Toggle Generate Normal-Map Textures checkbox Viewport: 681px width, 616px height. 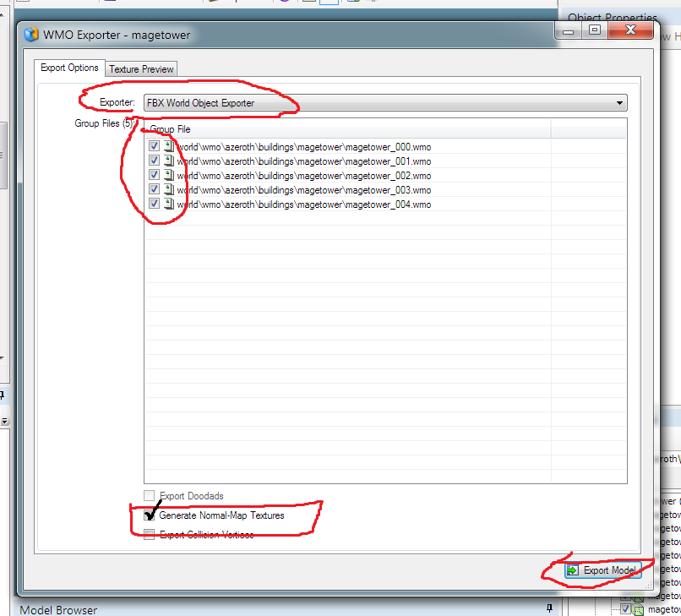(x=150, y=515)
